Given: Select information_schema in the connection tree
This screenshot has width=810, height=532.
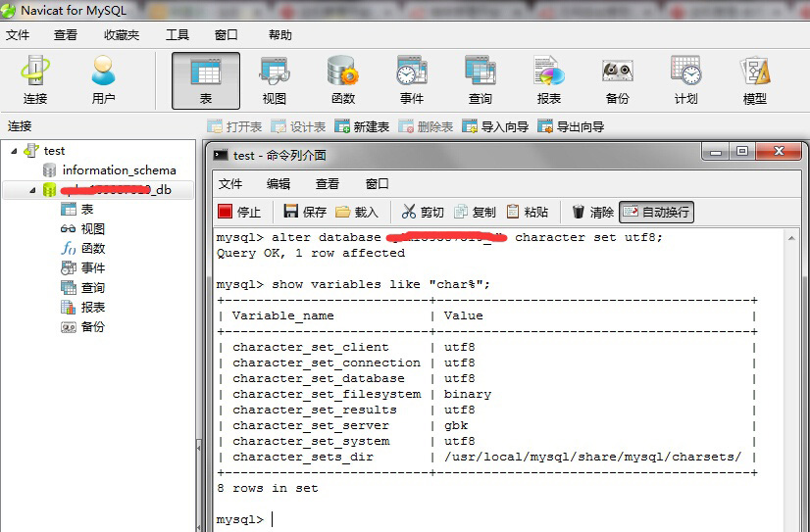Looking at the screenshot, I should 119,170.
